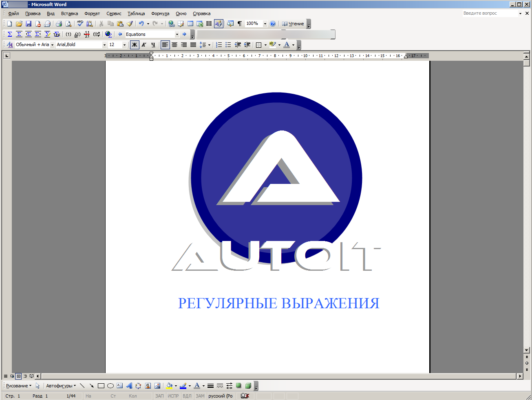Open the Print Preview icon
The image size is (532, 400).
click(x=68, y=24)
